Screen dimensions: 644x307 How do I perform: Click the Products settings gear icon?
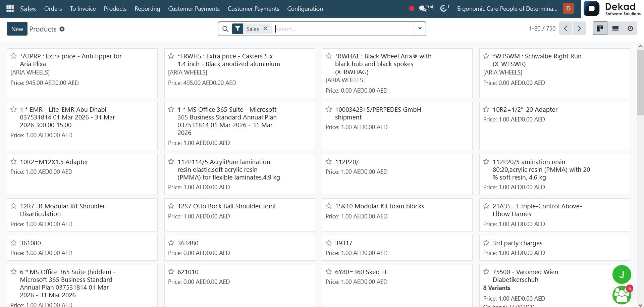pyautogui.click(x=62, y=29)
